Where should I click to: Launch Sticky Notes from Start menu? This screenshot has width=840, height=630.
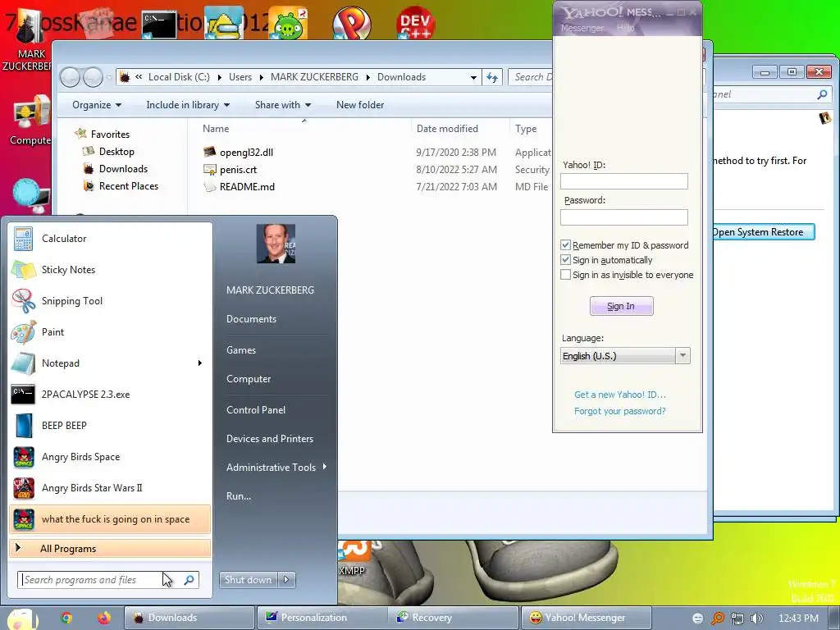click(110, 270)
